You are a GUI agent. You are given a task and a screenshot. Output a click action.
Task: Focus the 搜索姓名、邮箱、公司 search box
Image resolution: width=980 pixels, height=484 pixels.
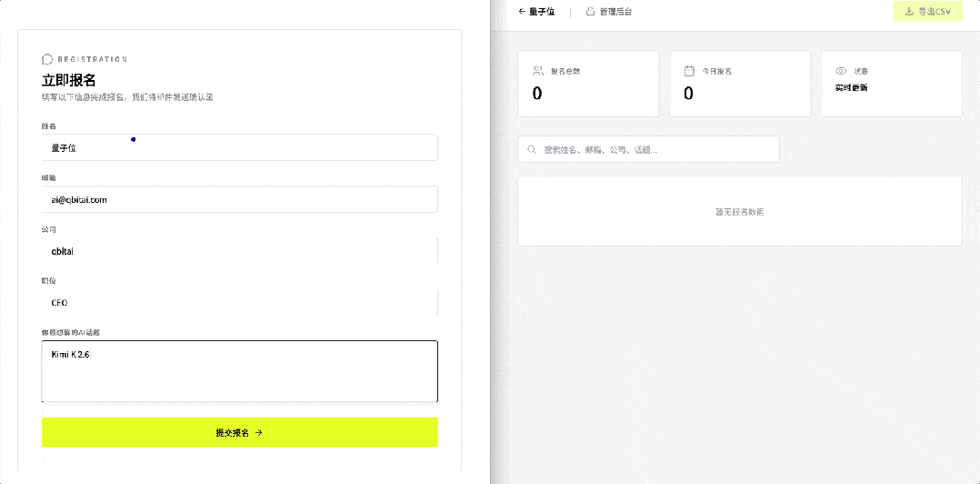point(655,149)
